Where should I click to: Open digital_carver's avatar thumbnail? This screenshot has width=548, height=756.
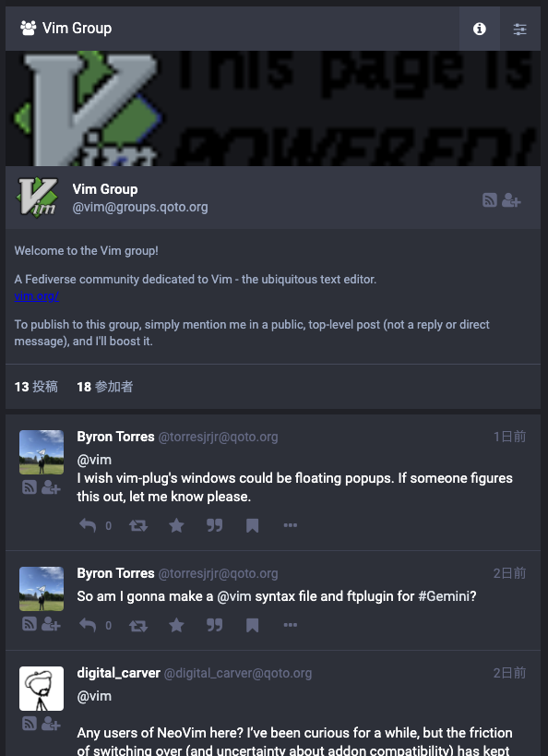click(x=42, y=689)
